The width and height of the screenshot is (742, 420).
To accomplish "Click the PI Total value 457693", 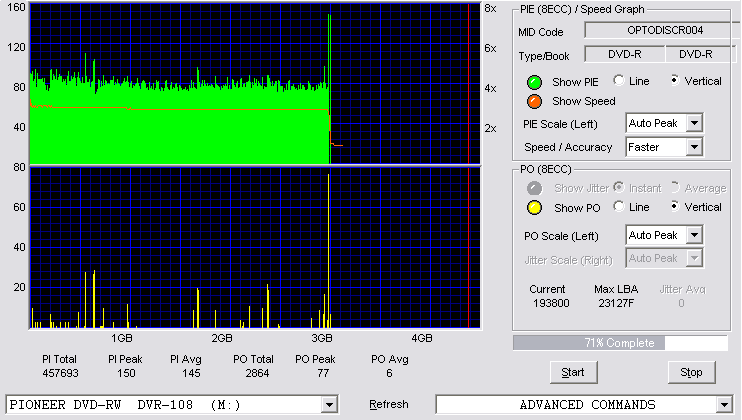I will click(x=61, y=373).
